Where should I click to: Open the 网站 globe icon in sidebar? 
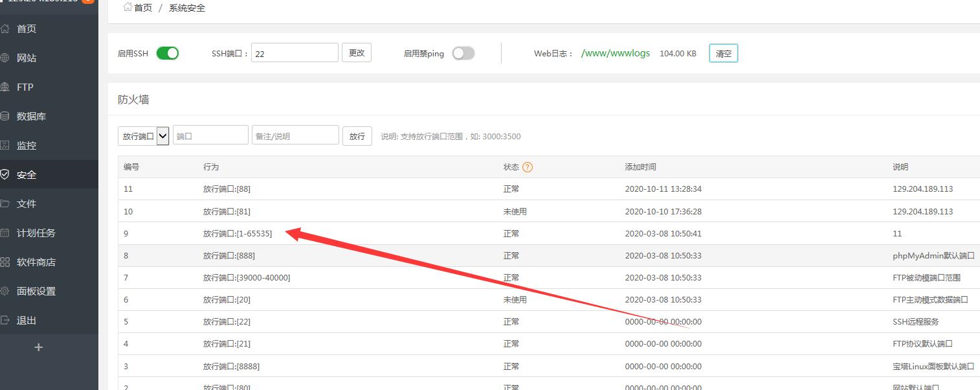coord(5,58)
